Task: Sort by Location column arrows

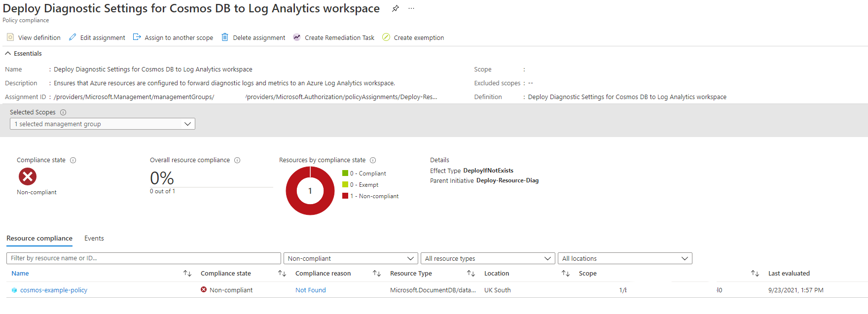Action: [x=566, y=274]
